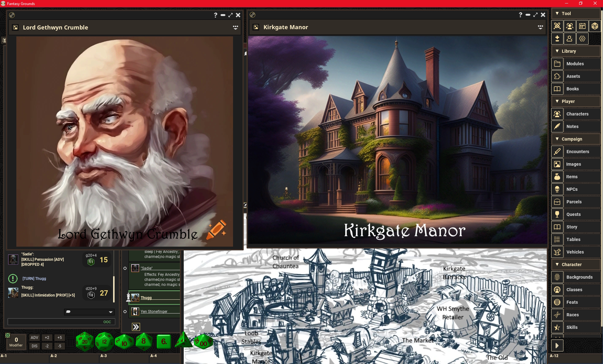Screen dimensions: 603x364
Task: Choose the percentile d00 die
Action: click(203, 343)
